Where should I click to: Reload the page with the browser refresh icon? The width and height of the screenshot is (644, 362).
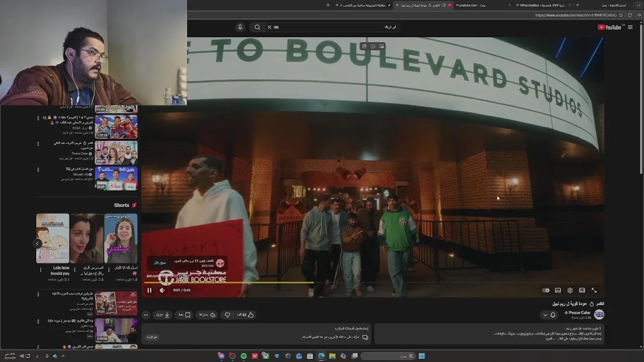(629, 15)
